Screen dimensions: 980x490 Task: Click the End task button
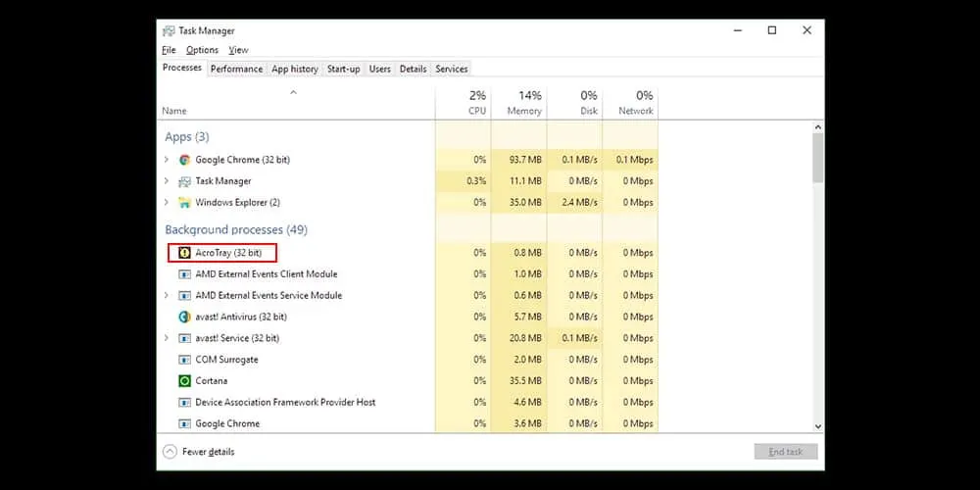(x=786, y=451)
